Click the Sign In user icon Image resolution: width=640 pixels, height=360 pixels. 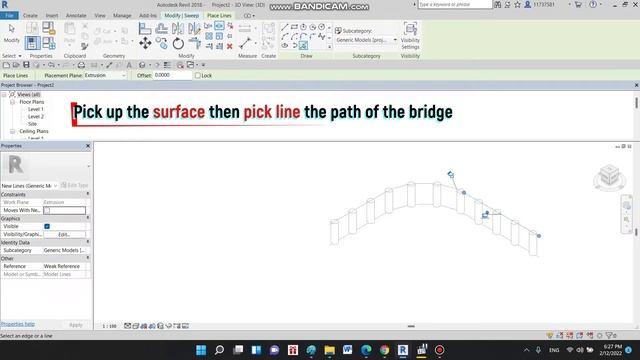(527, 4)
